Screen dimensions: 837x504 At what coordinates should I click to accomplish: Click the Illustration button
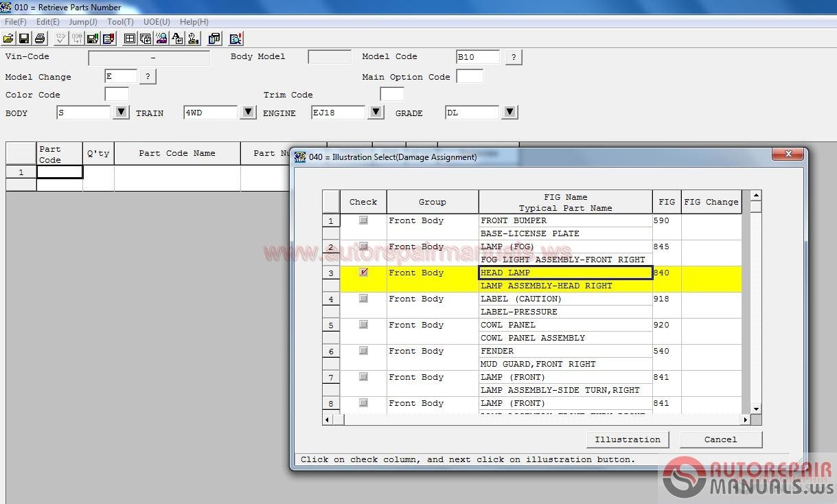pyautogui.click(x=628, y=439)
